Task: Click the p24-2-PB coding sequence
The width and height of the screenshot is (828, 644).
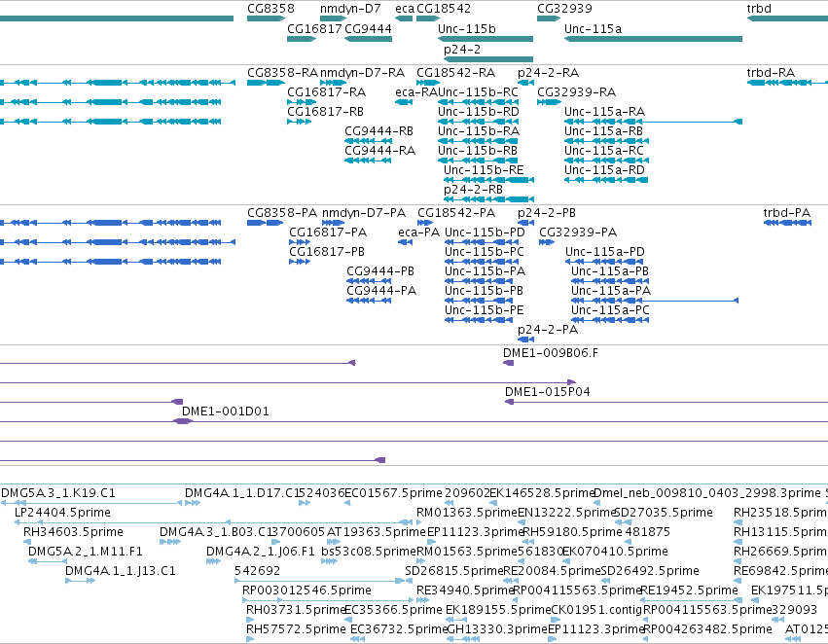Action: [x=526, y=223]
